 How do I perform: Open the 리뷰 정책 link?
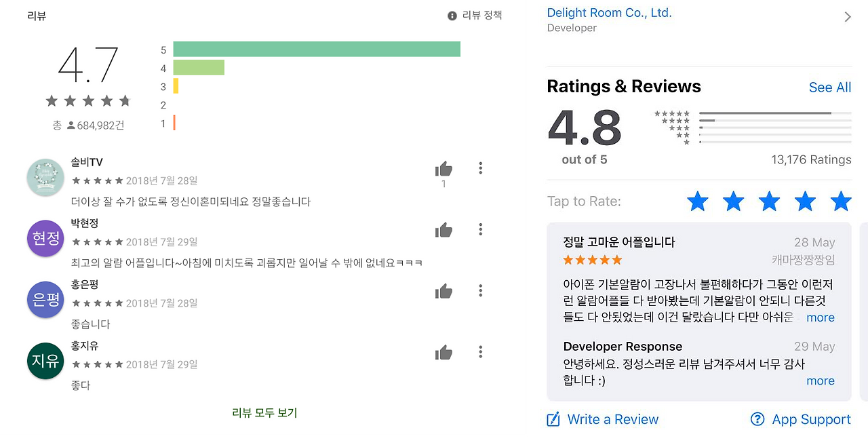click(x=482, y=15)
